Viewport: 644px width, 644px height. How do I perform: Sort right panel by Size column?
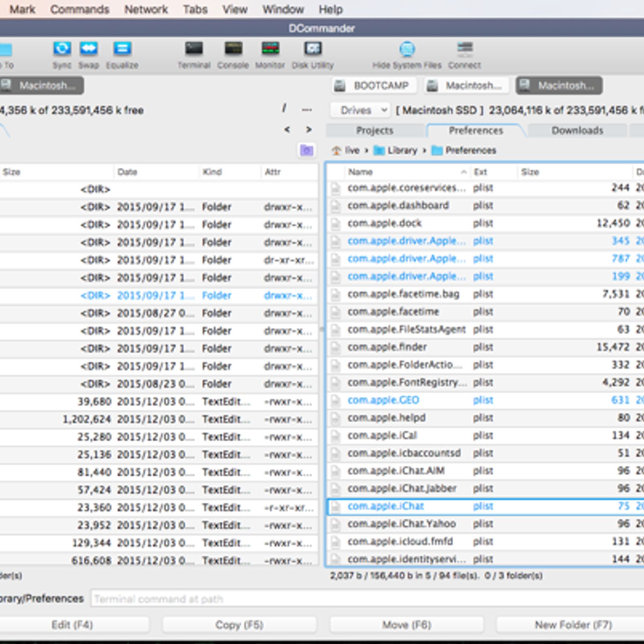[x=574, y=172]
